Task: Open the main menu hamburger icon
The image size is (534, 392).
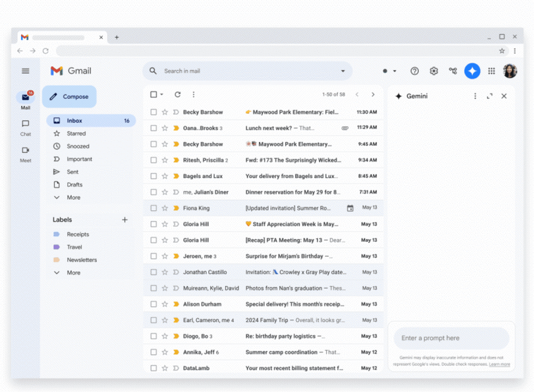Action: click(x=26, y=71)
